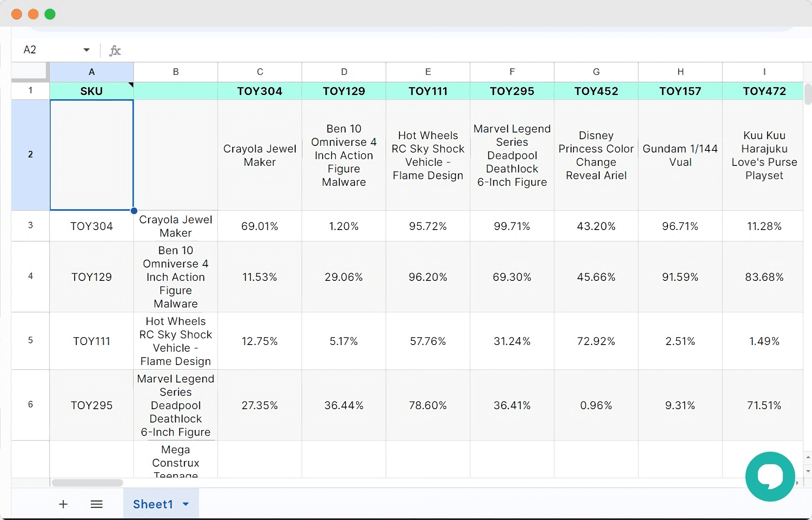Open the Name box dropdown arrow
812x520 pixels.
86,50
